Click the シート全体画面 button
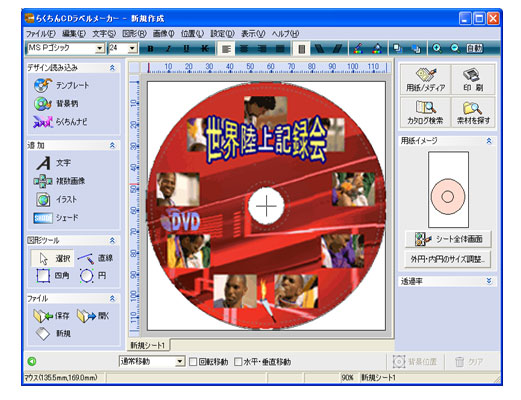This screenshot has height=400, width=521. click(448, 239)
